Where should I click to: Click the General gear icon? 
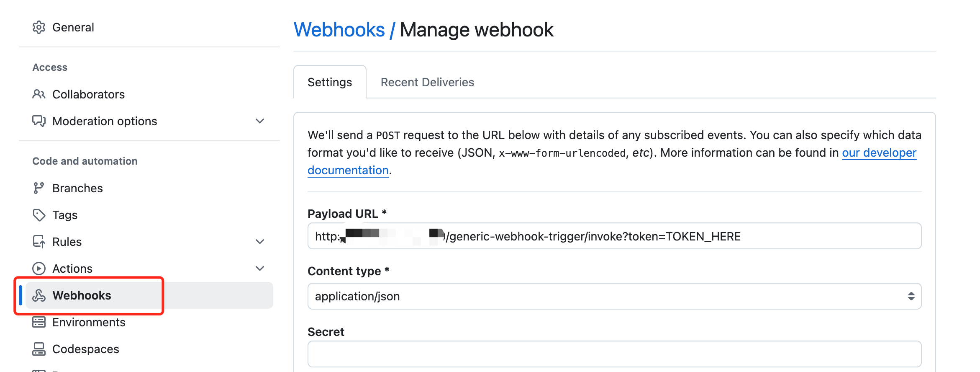click(39, 27)
